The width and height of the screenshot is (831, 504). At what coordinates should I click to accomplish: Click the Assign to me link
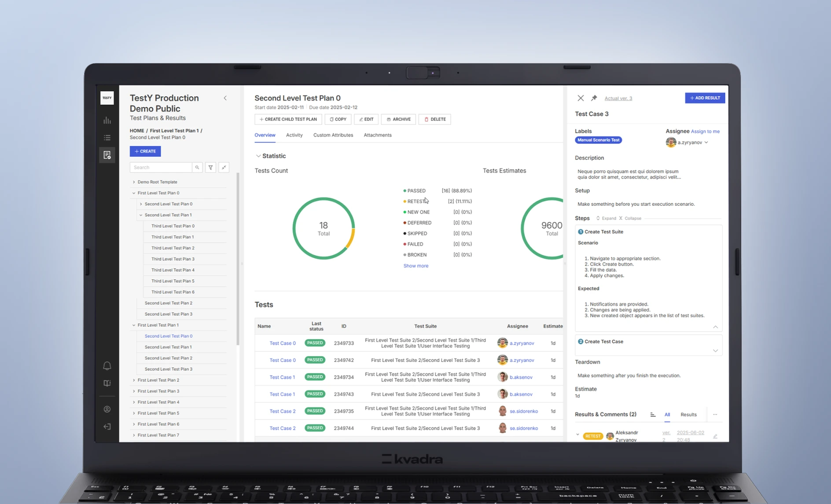tap(705, 131)
